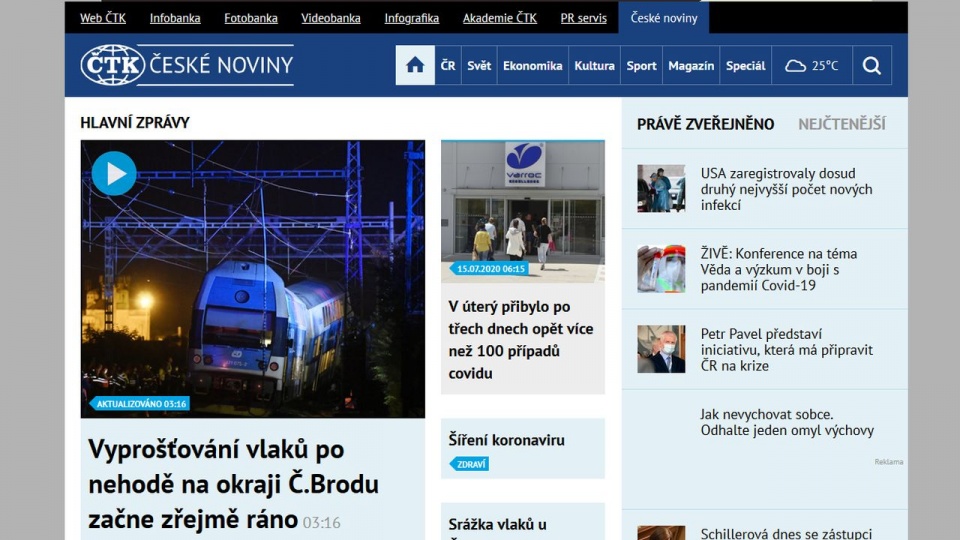Viewport: 960px width, 540px height.
Task: Open thumbnail beside the USA infections story
Action: click(661, 189)
